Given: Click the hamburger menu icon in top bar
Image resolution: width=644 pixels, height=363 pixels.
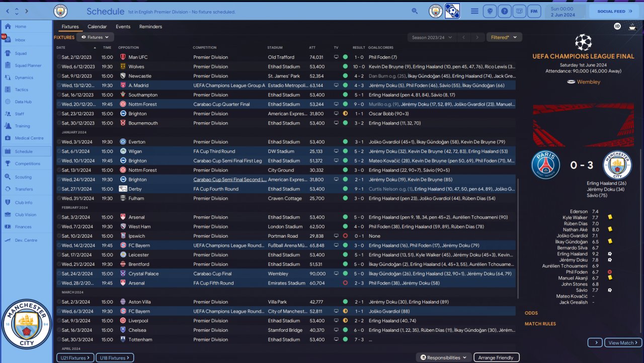Looking at the screenshot, I should point(474,11).
